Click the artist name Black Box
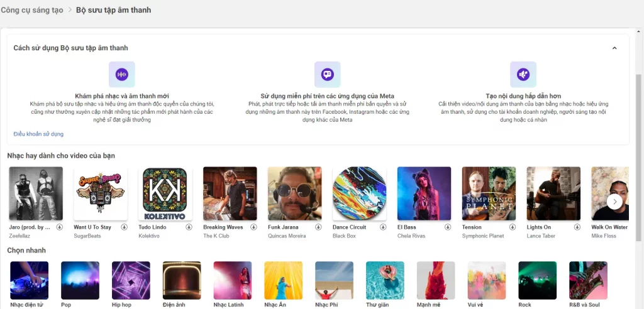This screenshot has width=644, height=309. (x=344, y=236)
